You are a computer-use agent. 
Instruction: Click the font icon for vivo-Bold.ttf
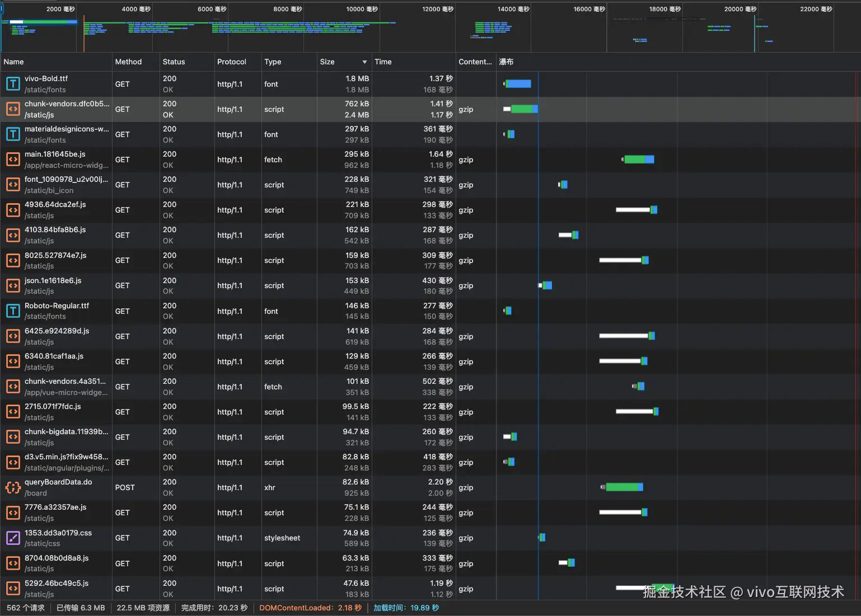(13, 84)
